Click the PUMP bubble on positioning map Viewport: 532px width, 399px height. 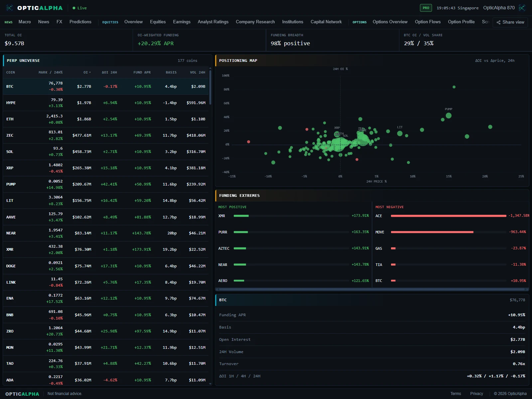(x=449, y=116)
